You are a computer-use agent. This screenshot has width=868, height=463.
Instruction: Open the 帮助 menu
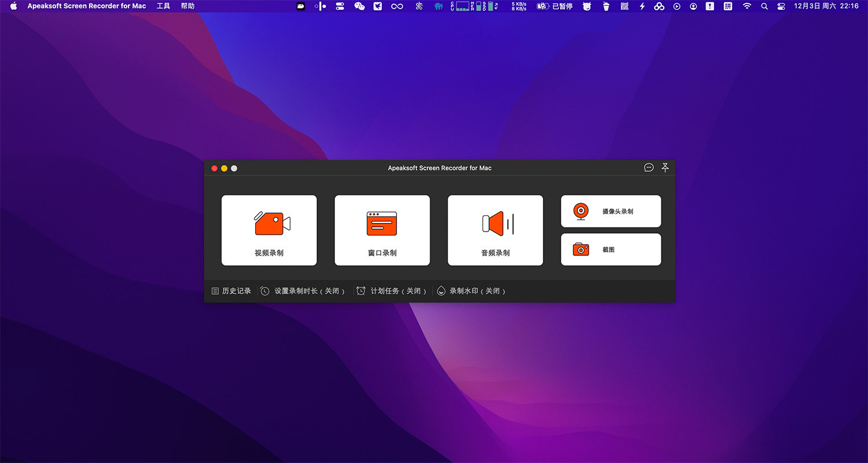coord(187,6)
